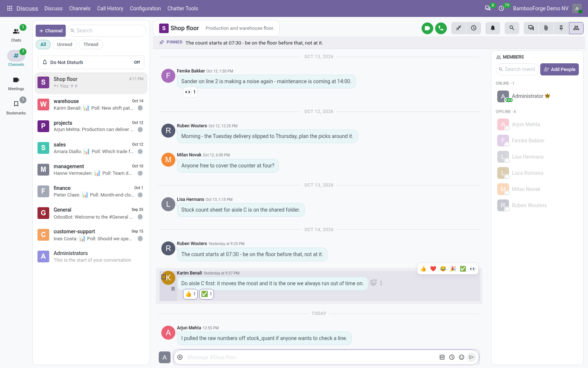588x368 pixels.
Task: Show threads panel icon in header
Action: coord(531,28)
